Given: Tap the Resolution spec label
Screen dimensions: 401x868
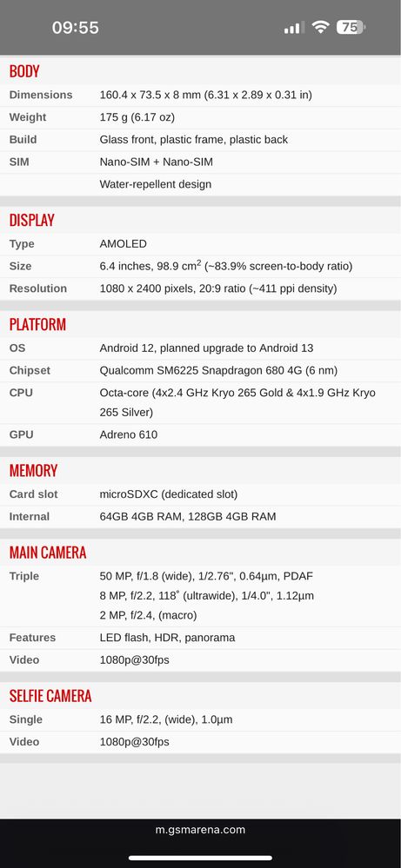Looking at the screenshot, I should point(38,288).
